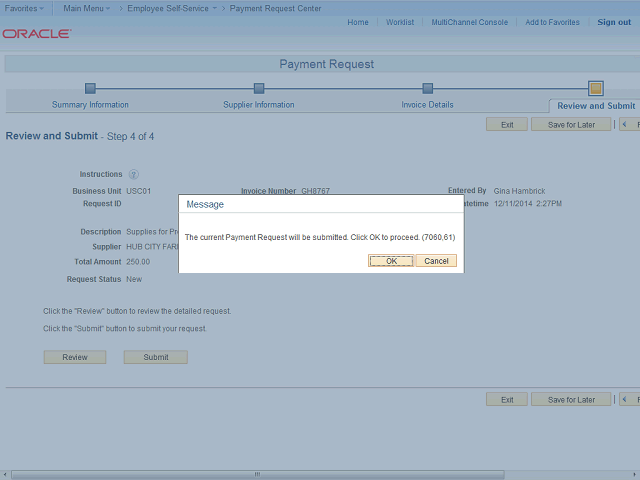The height and width of the screenshot is (480, 640).
Task: Click the top Previous arrow button
Action: pos(630,124)
